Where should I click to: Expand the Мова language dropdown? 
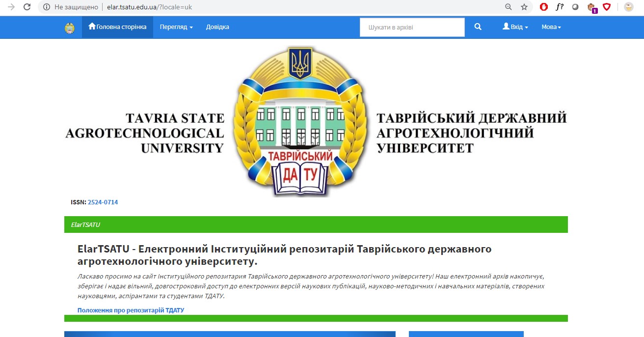(551, 27)
